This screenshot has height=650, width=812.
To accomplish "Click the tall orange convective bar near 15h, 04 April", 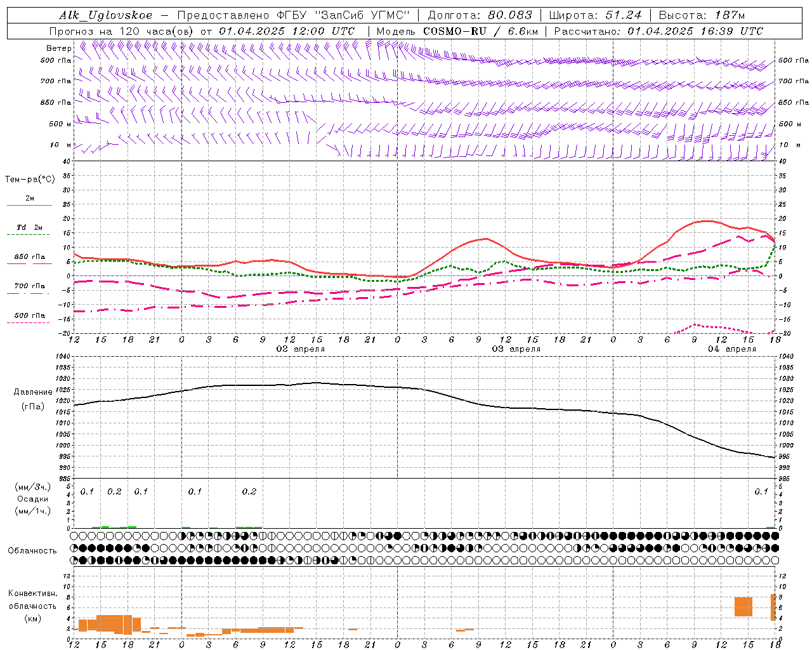I will pos(743,607).
